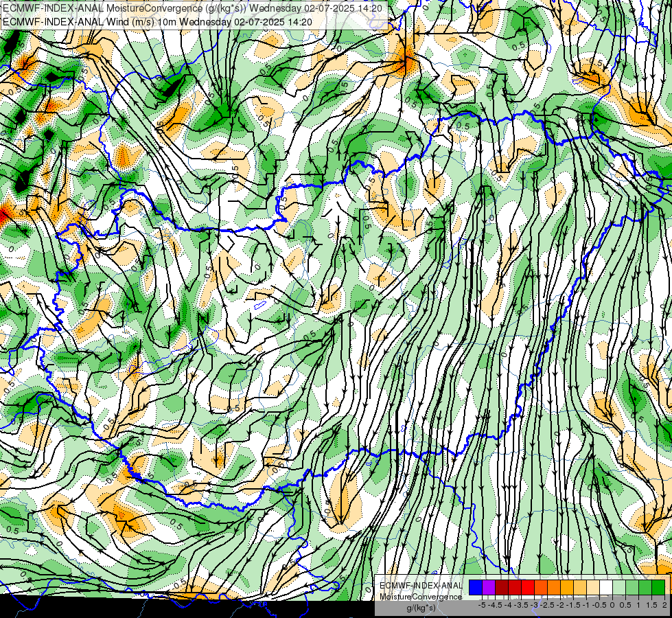Click the 'g/(kg*s)' unit label in legend
Viewport: 672px width, 618px height.
click(421, 608)
